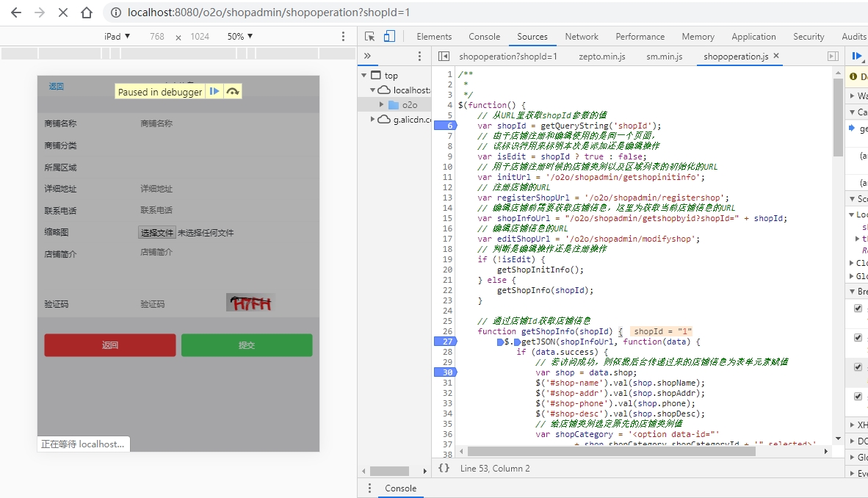Switch to the Network tab

click(581, 36)
